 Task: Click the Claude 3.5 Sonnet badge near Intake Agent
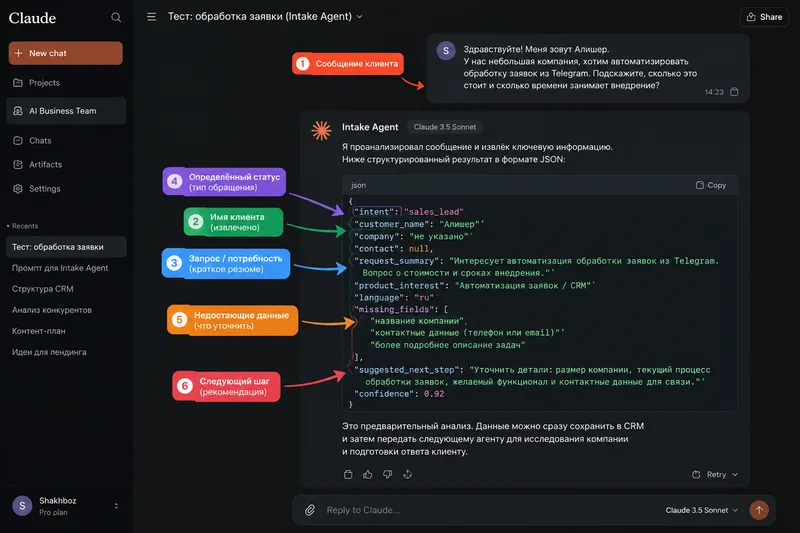tap(445, 127)
